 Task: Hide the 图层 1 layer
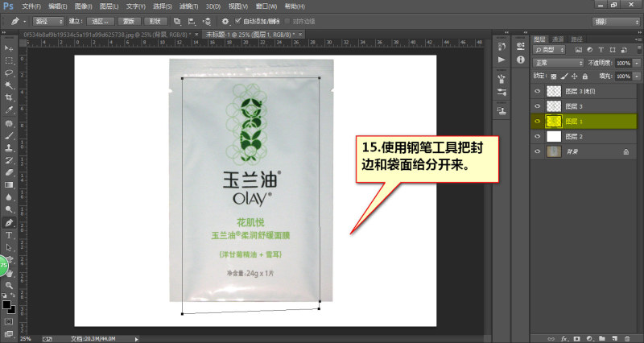(537, 122)
